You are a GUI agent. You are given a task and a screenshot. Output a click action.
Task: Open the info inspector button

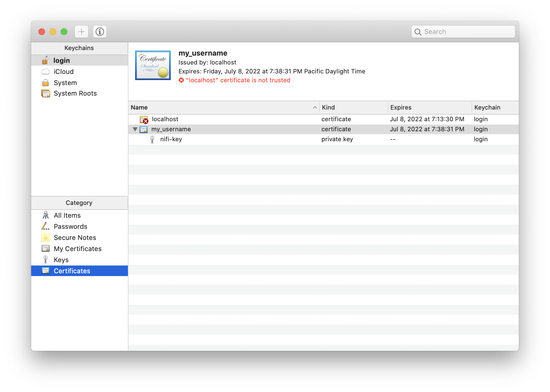point(100,32)
